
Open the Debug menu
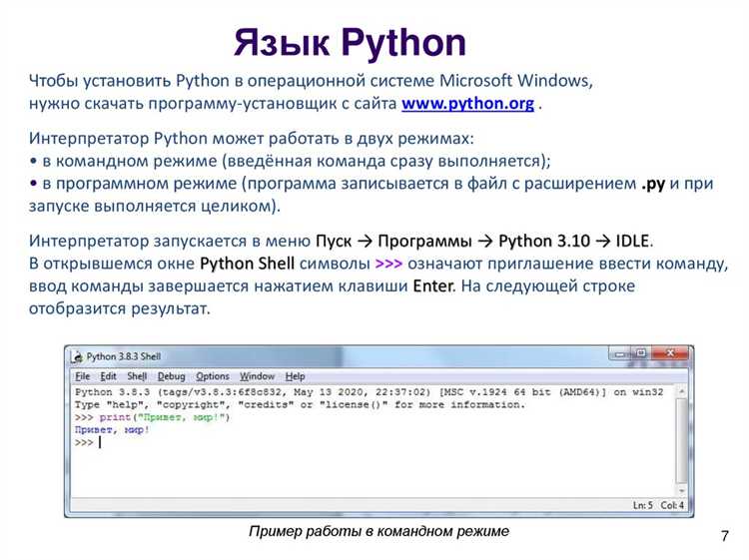(171, 376)
